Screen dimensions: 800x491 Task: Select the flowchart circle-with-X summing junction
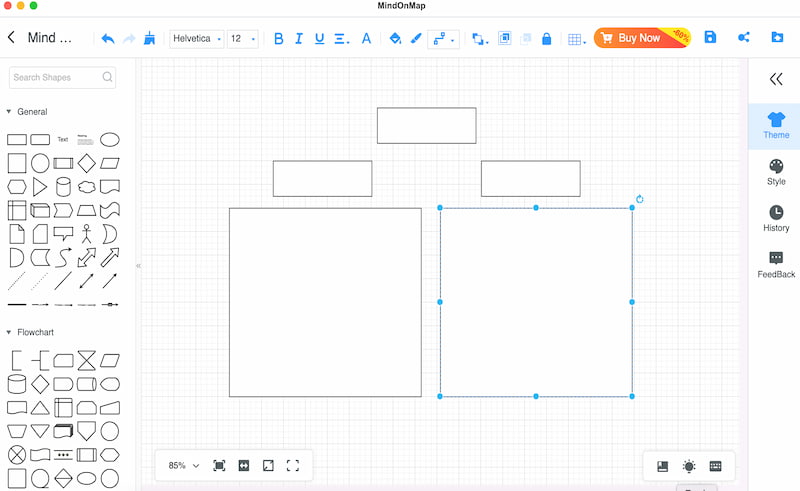tap(17, 454)
